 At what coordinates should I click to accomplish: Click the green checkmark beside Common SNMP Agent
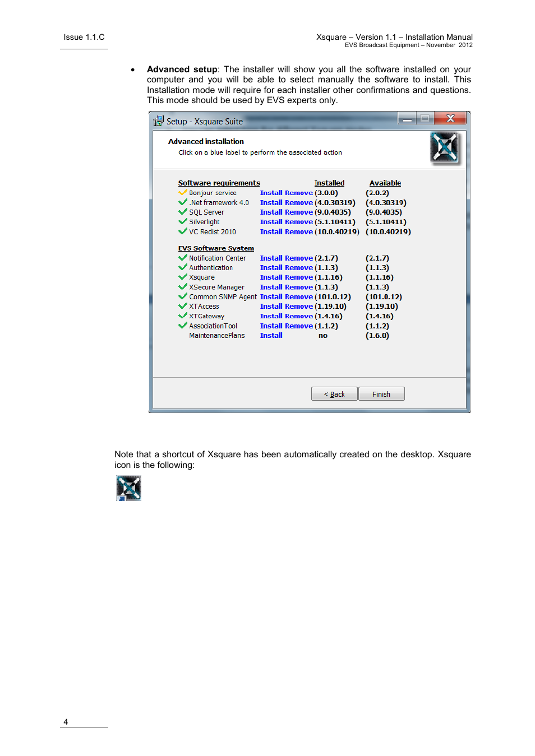[183, 296]
